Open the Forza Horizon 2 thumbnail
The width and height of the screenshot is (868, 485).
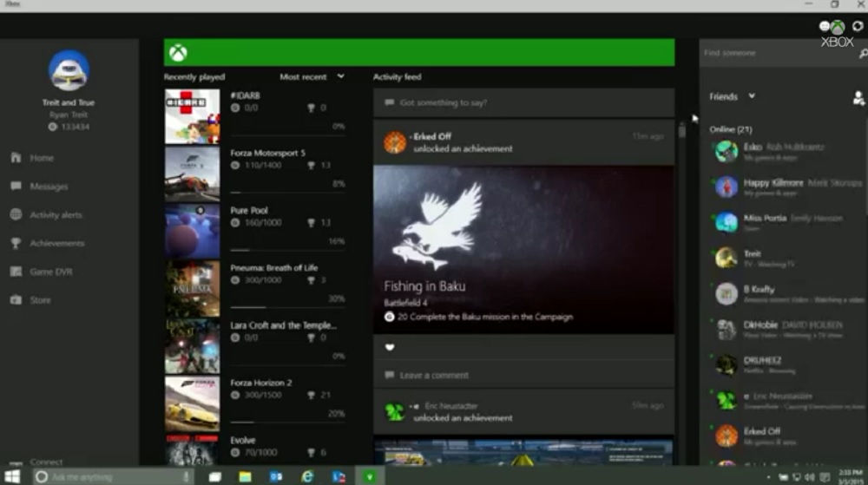click(x=192, y=404)
